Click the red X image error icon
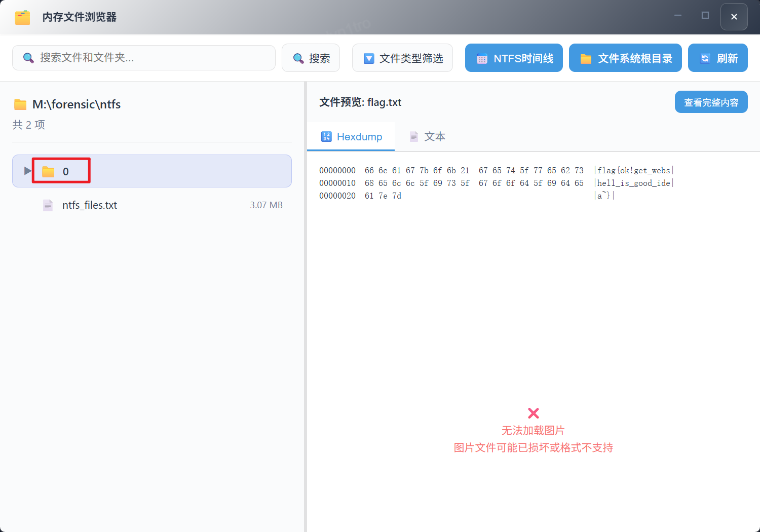 pos(533,413)
